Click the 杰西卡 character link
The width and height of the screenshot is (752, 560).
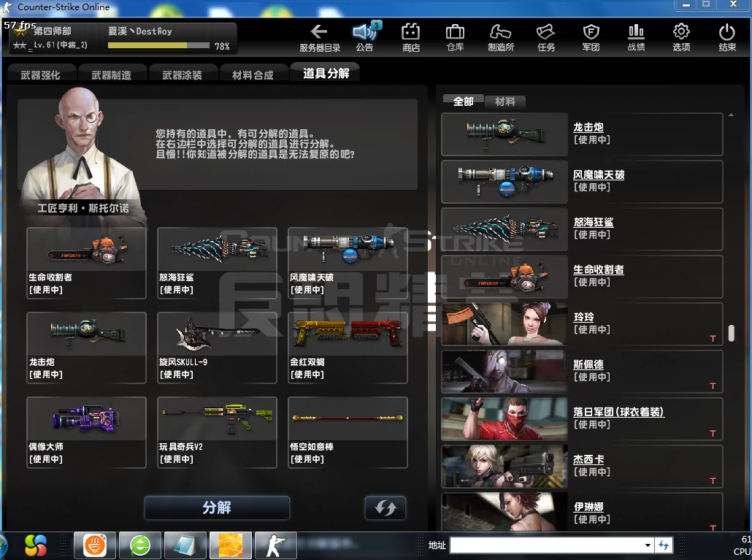pyautogui.click(x=588, y=459)
